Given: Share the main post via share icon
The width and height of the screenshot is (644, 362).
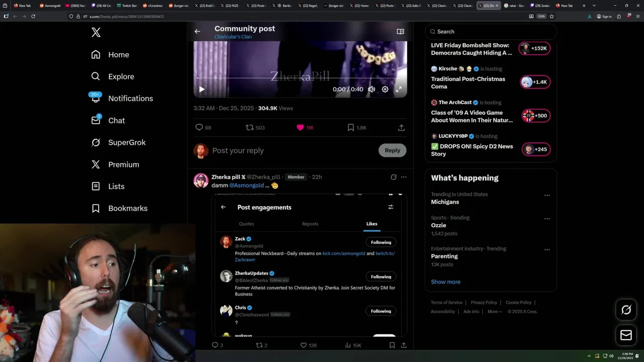Looking at the screenshot, I should click(x=401, y=128).
